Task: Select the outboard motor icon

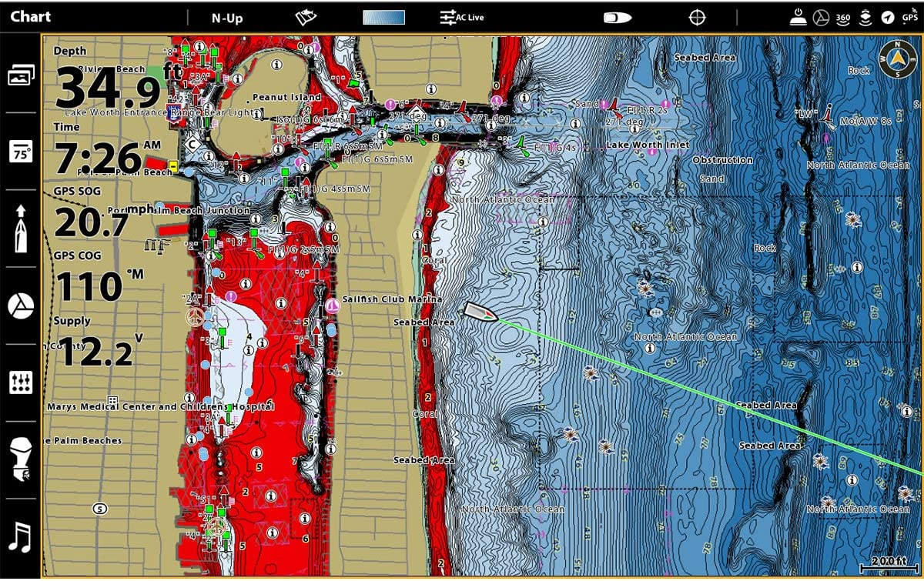Action: (21, 456)
